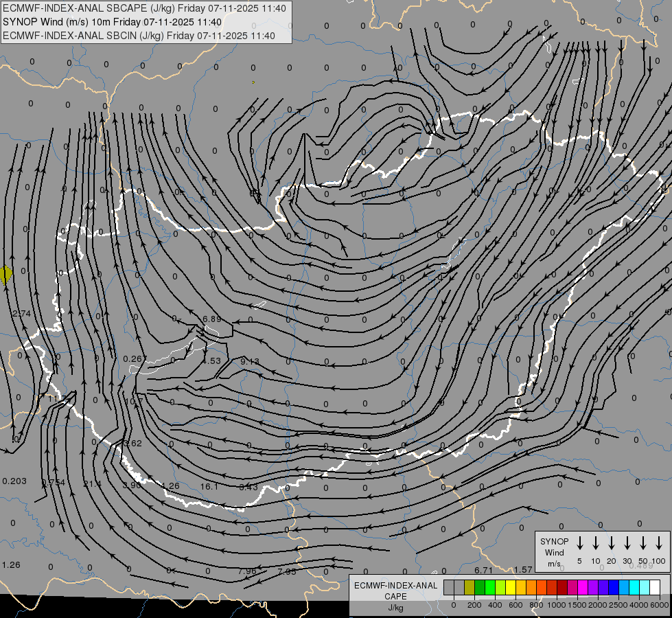Click the 4000 tick label on CAPE scale
Viewport: 672px width, 618px height.
[639, 605]
